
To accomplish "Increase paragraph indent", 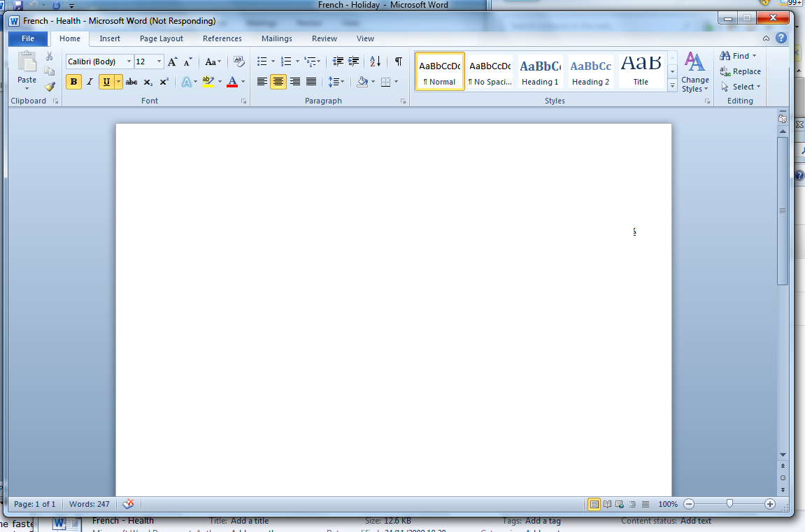I will 354,62.
